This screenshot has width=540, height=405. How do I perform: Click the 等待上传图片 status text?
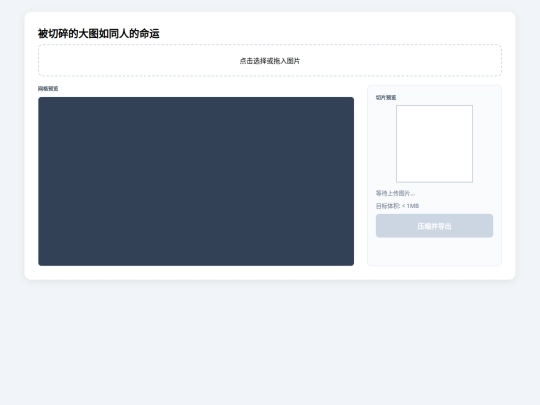click(395, 193)
